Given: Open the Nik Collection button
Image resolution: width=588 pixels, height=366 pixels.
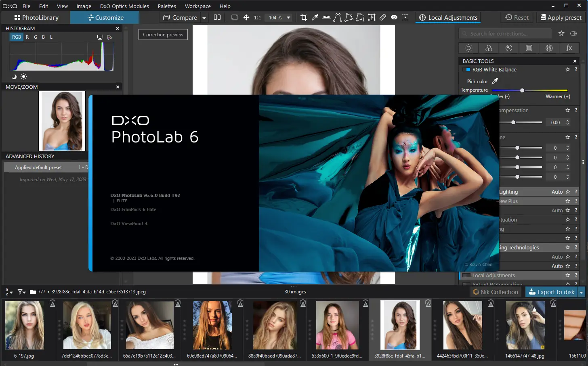Looking at the screenshot, I should tap(496, 292).
